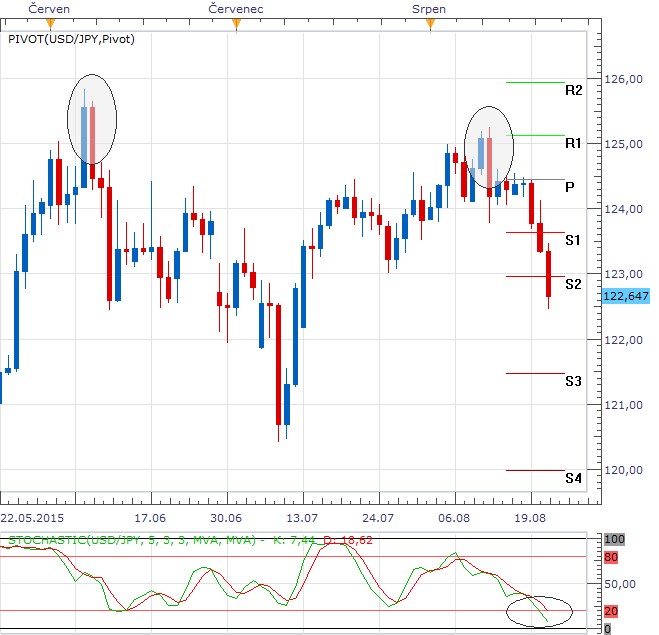Image resolution: width=659 pixels, height=635 pixels.
Task: Select the S2 support line
Action: tap(535, 277)
